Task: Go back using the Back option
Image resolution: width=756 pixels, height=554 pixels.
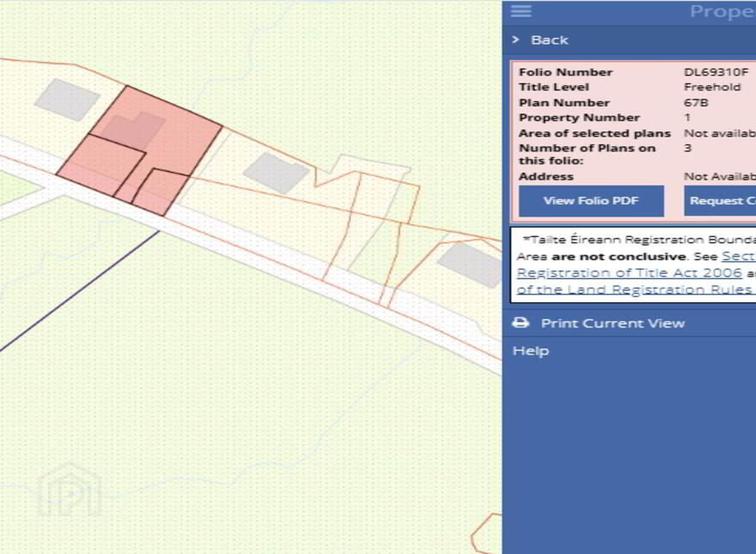Action: click(x=549, y=40)
